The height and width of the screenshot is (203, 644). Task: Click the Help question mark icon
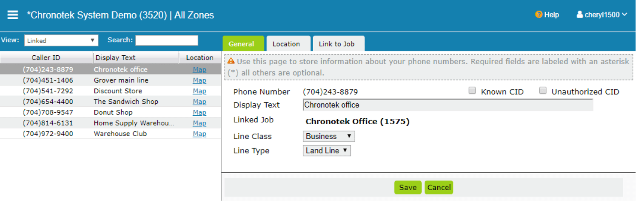[539, 15]
